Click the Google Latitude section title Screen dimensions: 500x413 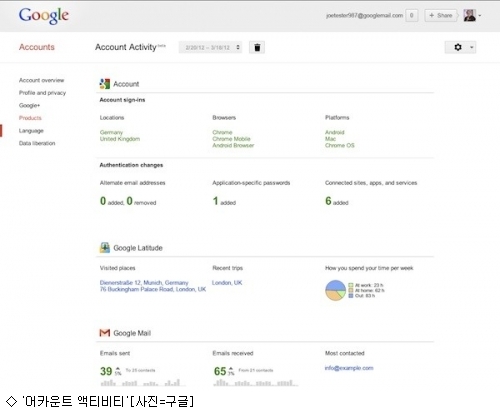tap(138, 248)
